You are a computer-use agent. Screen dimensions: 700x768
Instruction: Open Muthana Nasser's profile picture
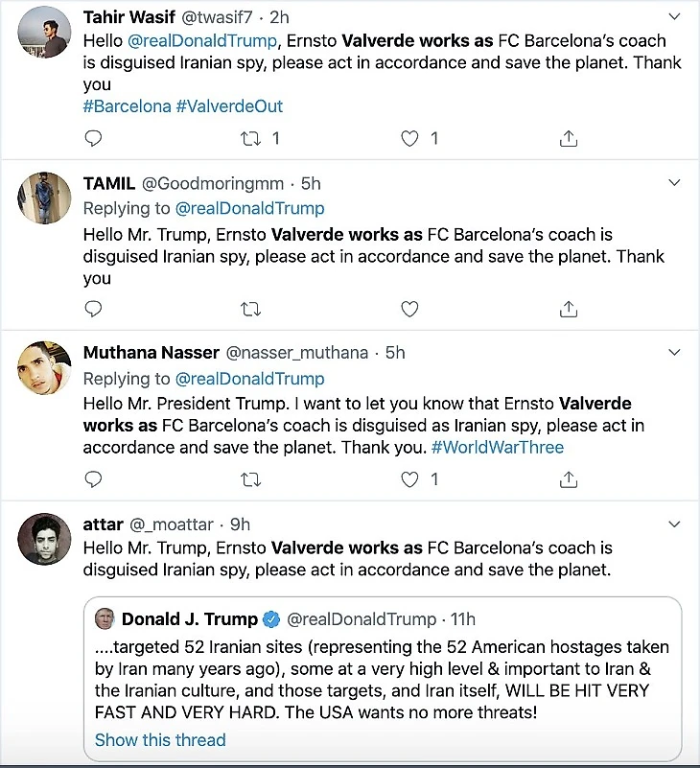click(45, 368)
